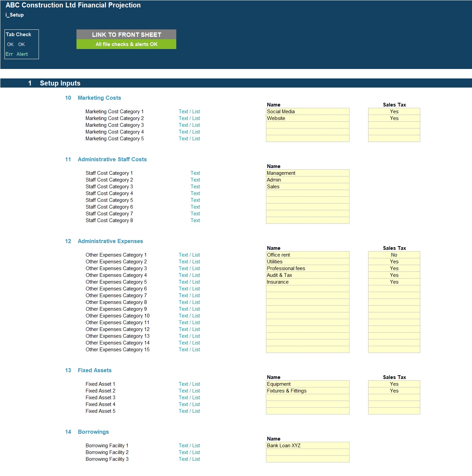Image resolution: width=472 pixels, height=476 pixels.
Task: Select the Social Media name cell
Action: (308, 112)
